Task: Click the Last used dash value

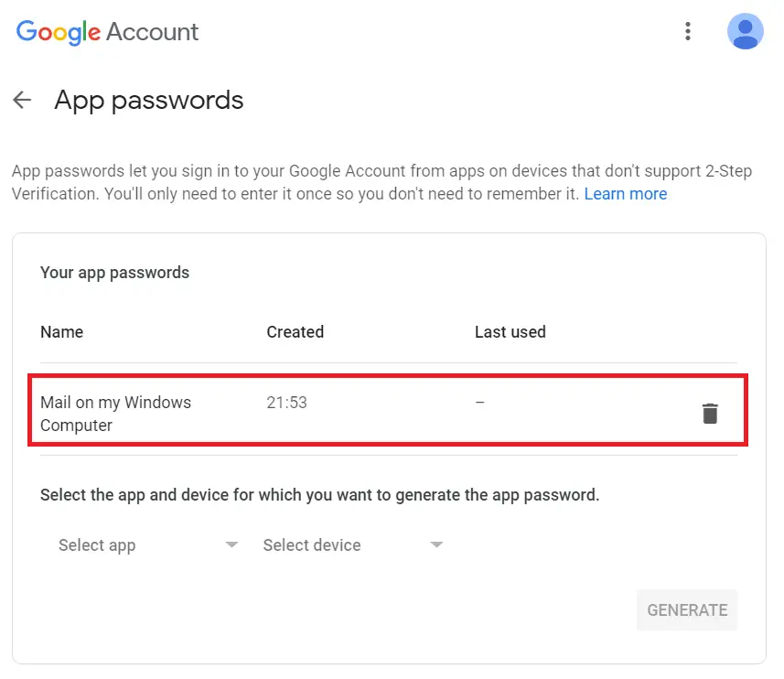Action: pos(479,402)
